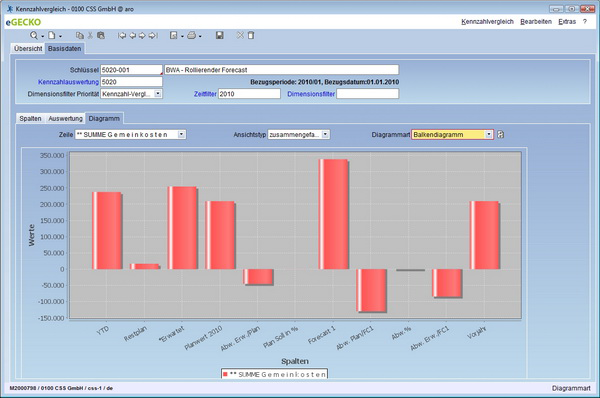Go to next record arrow icon
600x398 pixels.
142,36
